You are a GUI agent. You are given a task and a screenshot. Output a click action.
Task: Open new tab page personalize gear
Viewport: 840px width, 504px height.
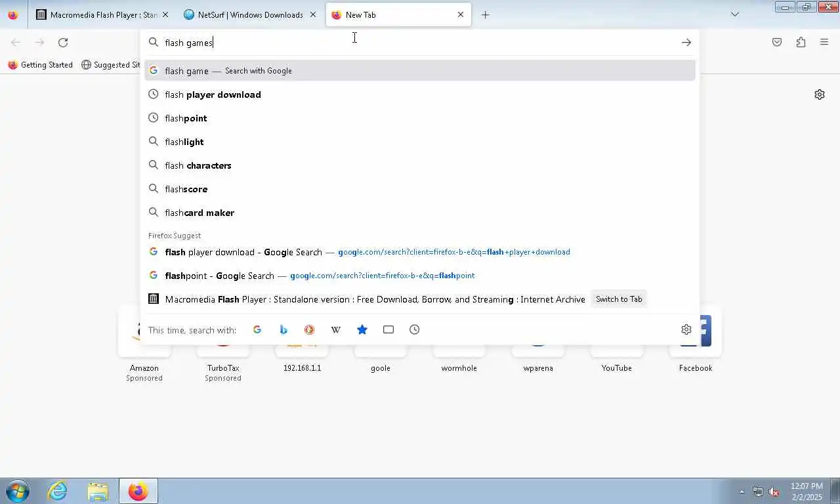point(820,94)
